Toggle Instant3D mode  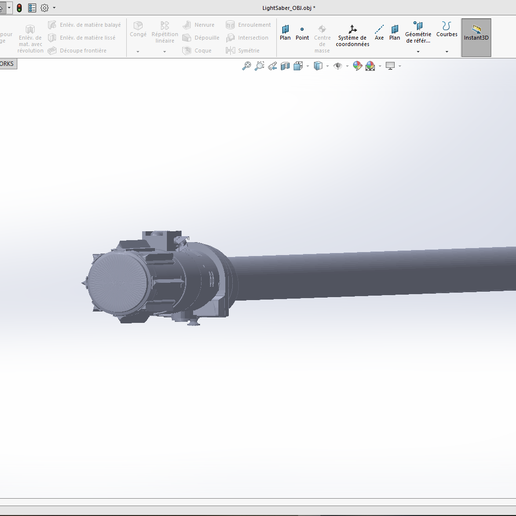point(476,37)
